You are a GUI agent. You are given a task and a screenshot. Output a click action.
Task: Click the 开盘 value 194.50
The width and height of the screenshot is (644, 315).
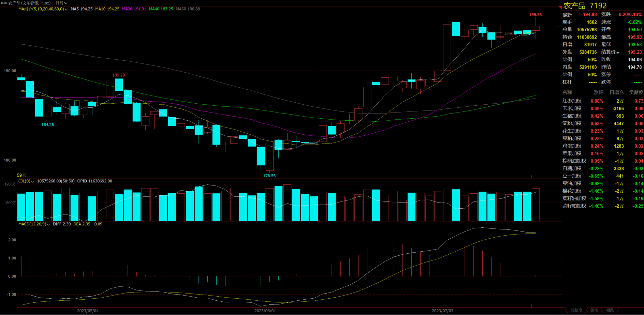click(x=635, y=30)
